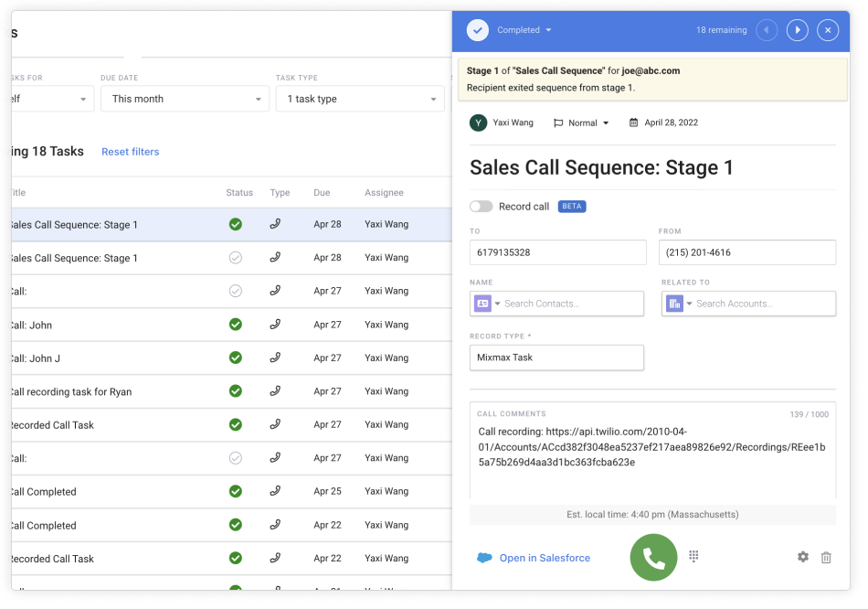This screenshot has width=868, height=609.
Task: Sort by Type column header
Action: point(281,193)
